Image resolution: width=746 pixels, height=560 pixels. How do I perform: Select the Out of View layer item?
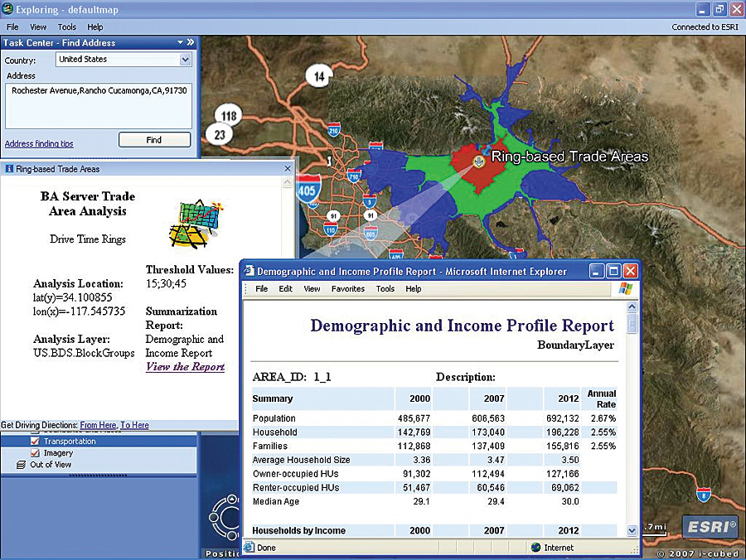coord(51,465)
